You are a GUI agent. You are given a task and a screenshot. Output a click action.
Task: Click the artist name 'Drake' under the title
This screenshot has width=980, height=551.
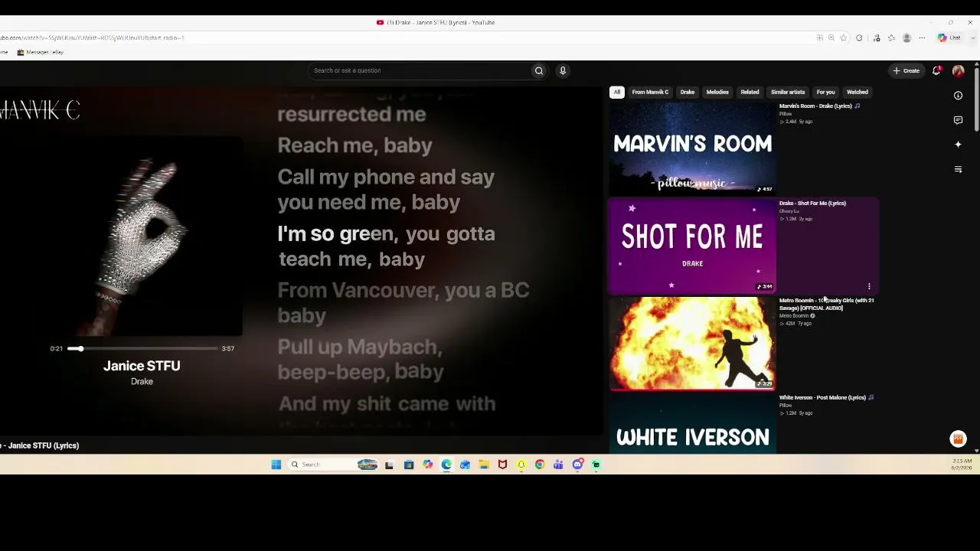pyautogui.click(x=142, y=381)
